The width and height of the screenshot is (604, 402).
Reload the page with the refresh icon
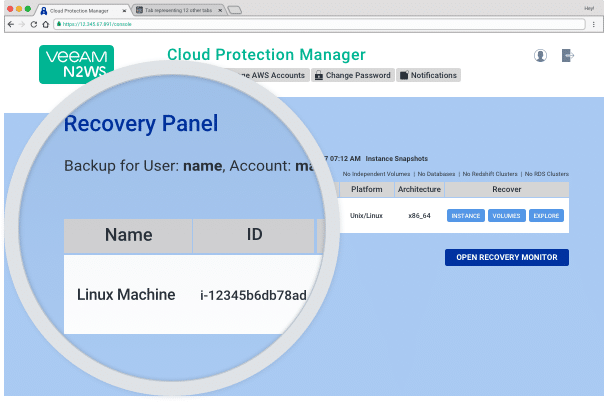(34, 24)
